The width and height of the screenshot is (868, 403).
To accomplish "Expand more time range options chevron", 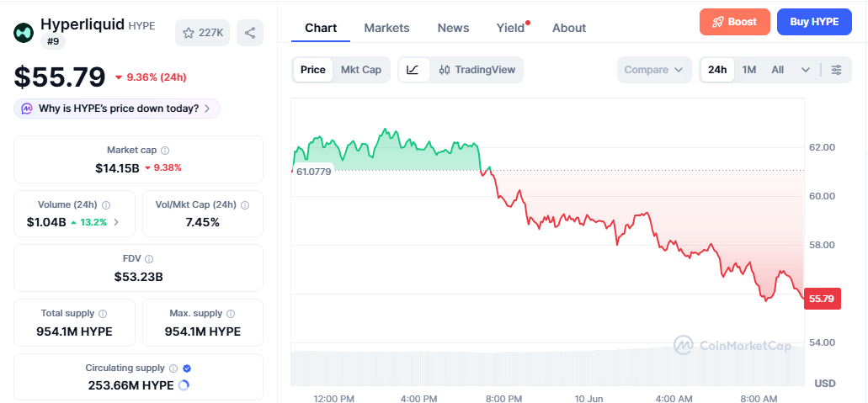I will click(806, 70).
